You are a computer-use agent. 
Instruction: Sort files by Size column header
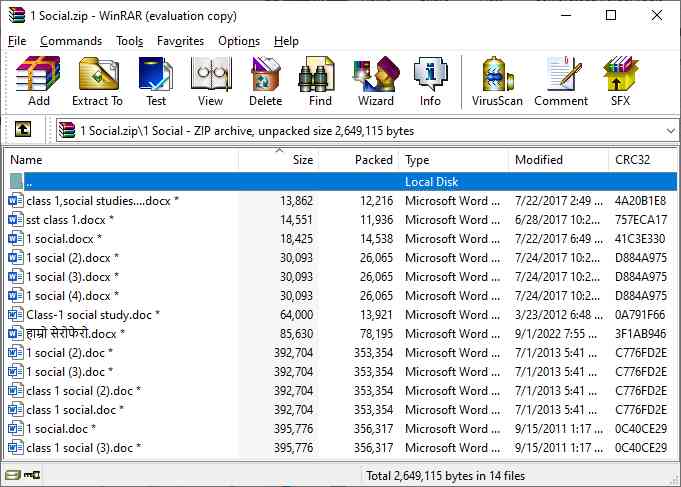point(302,160)
